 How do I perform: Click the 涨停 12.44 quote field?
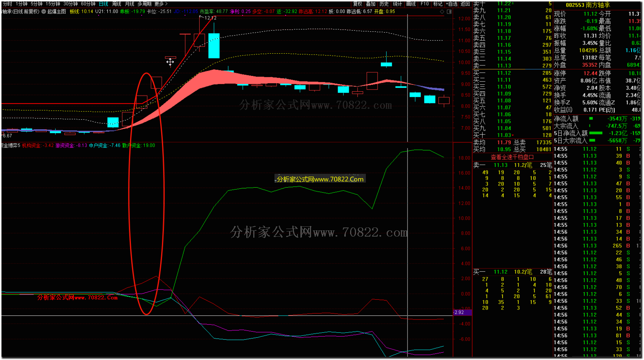tap(576, 73)
